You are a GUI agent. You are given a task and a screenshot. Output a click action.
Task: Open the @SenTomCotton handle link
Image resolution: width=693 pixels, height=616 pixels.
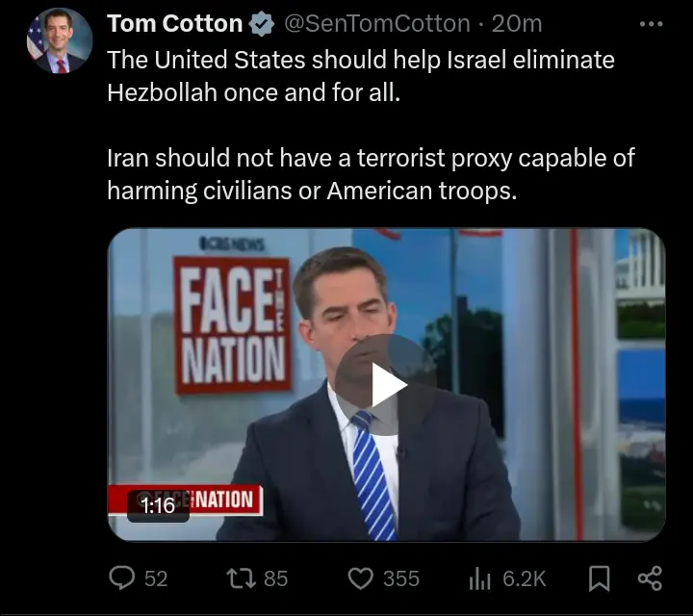(x=377, y=23)
